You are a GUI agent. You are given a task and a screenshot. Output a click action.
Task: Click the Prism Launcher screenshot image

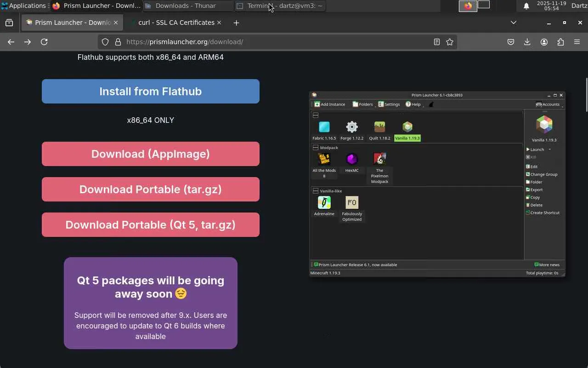[x=437, y=184]
